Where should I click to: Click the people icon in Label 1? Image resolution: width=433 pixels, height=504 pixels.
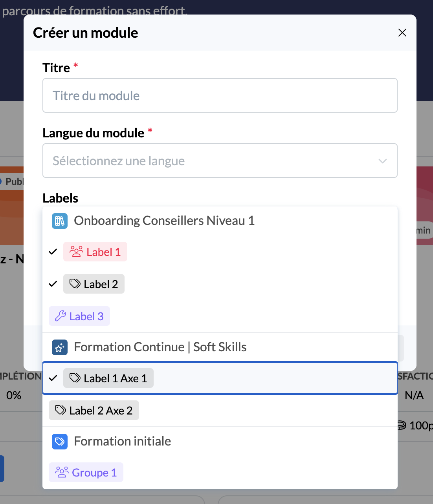[x=76, y=252]
